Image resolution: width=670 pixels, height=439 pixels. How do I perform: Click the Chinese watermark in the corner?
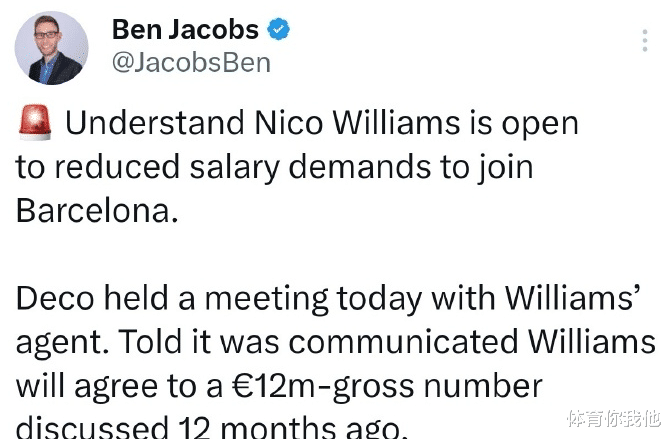tap(613, 418)
